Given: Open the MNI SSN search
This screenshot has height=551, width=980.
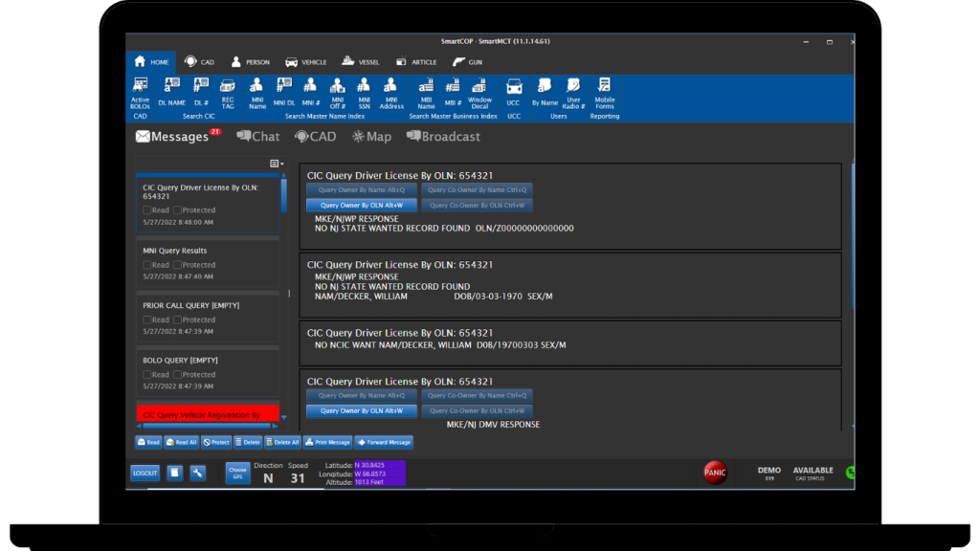Looking at the screenshot, I should (x=364, y=92).
